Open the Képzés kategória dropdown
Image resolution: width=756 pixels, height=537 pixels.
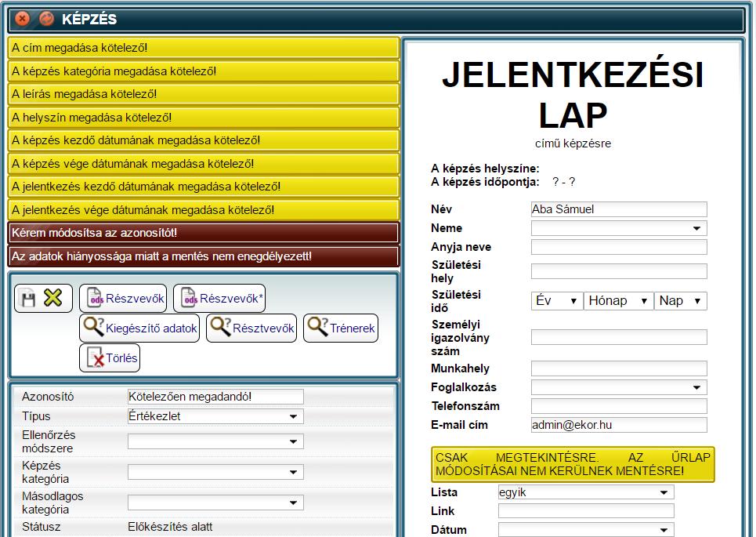tap(215, 472)
